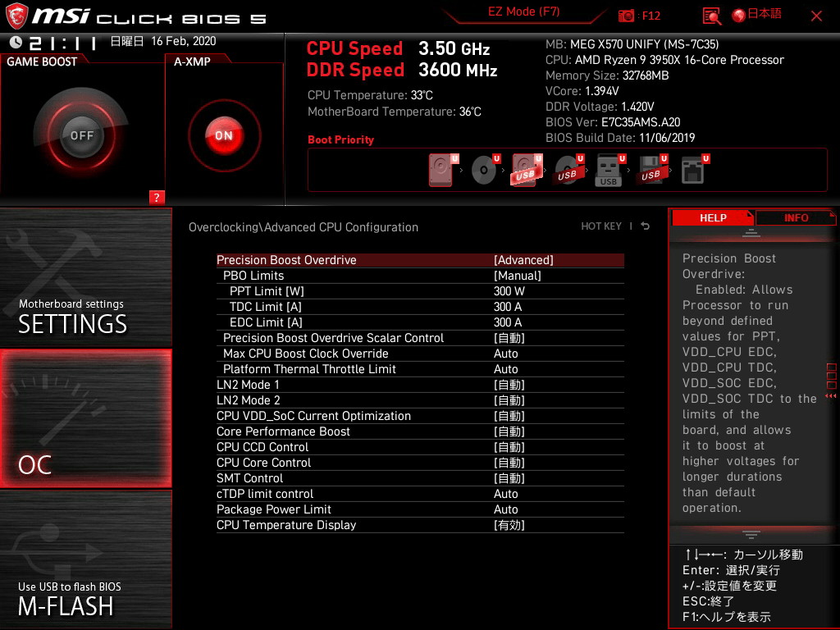Open CPU VDD_SoC Current Optimization options
This screenshot has width=840, height=630.
pyautogui.click(x=420, y=416)
